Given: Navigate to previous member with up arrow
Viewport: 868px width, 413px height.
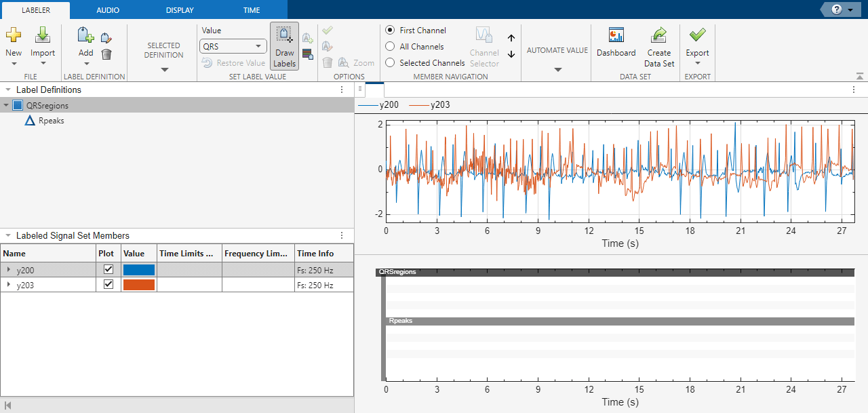Looking at the screenshot, I should tap(511, 38).
